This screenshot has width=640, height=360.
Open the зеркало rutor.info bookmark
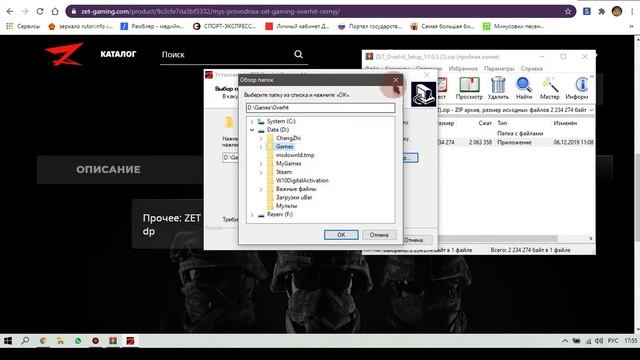coord(80,26)
